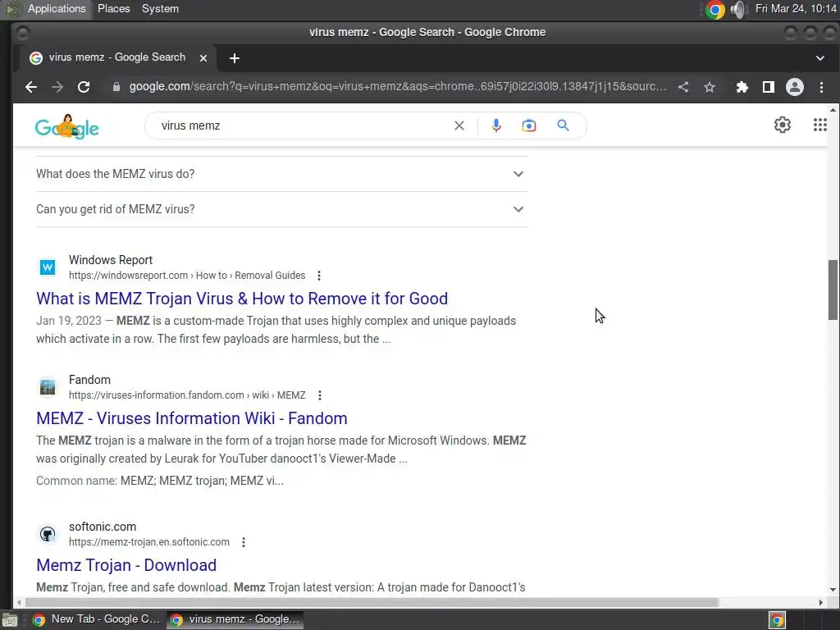Click the windowsreport.com URL breadcrumb
The width and height of the screenshot is (840, 630).
coord(187,276)
